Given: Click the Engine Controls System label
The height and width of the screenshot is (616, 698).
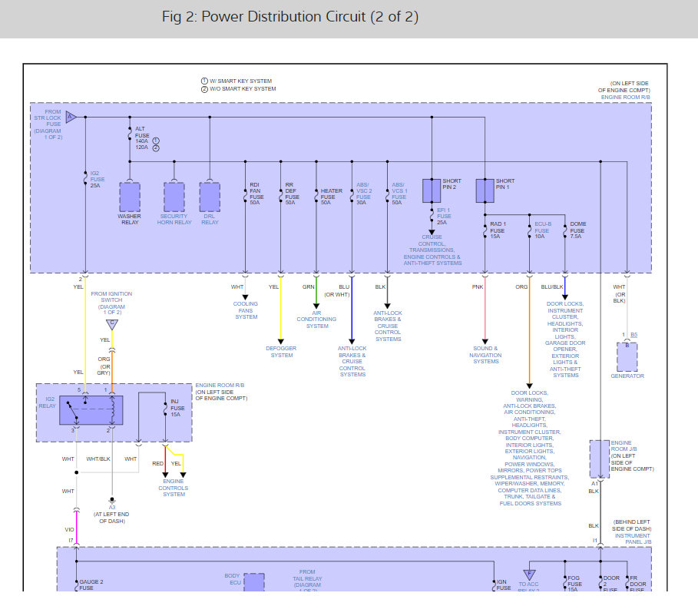Looking at the screenshot, I should (x=174, y=488).
